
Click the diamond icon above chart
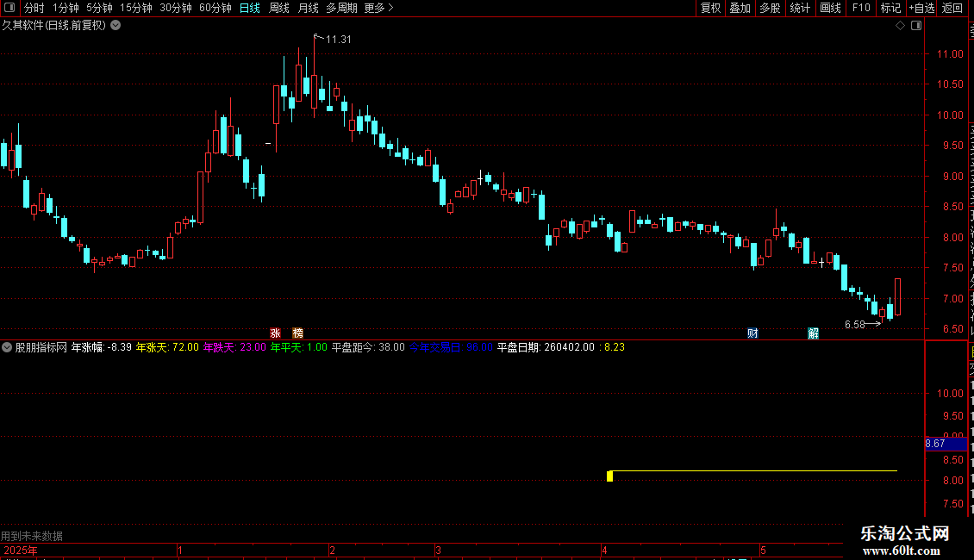coord(900,26)
